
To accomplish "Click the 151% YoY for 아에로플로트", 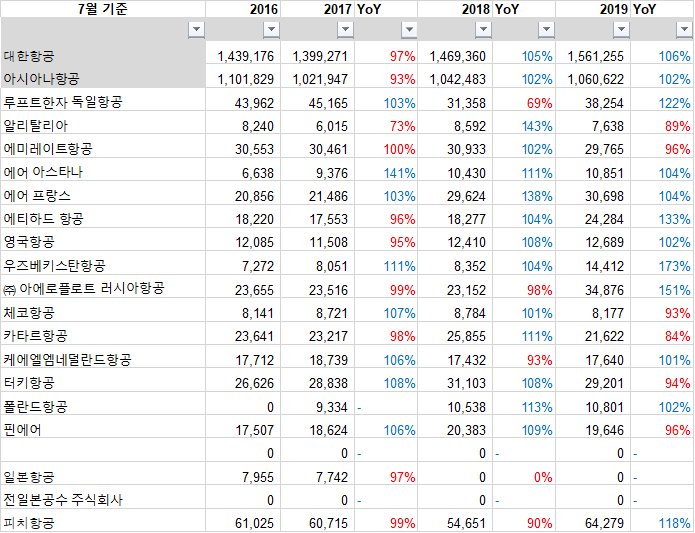I will 675,290.
